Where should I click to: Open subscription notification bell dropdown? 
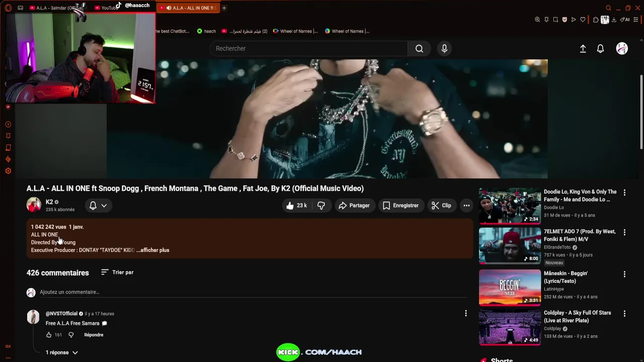[x=98, y=205]
